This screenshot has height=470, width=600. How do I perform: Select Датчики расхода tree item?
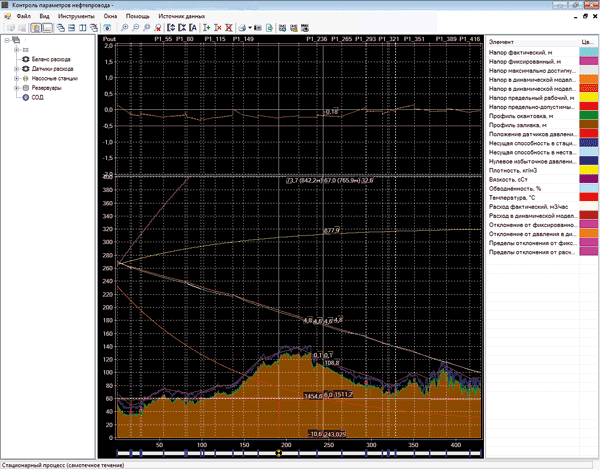[x=52, y=69]
